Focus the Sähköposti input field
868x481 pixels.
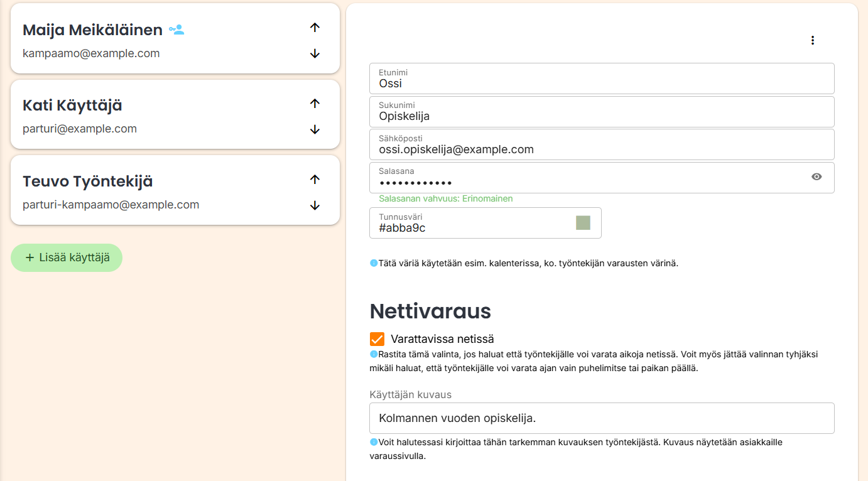coord(602,144)
